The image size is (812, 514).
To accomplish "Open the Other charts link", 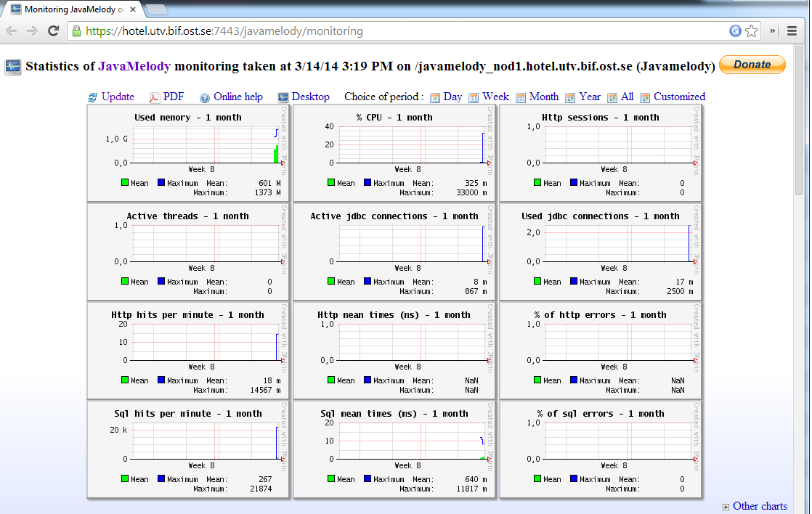I will point(760,506).
